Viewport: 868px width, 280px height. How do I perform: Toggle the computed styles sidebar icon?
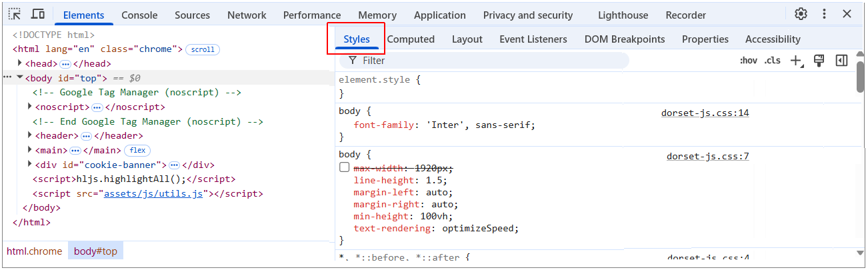pos(841,61)
